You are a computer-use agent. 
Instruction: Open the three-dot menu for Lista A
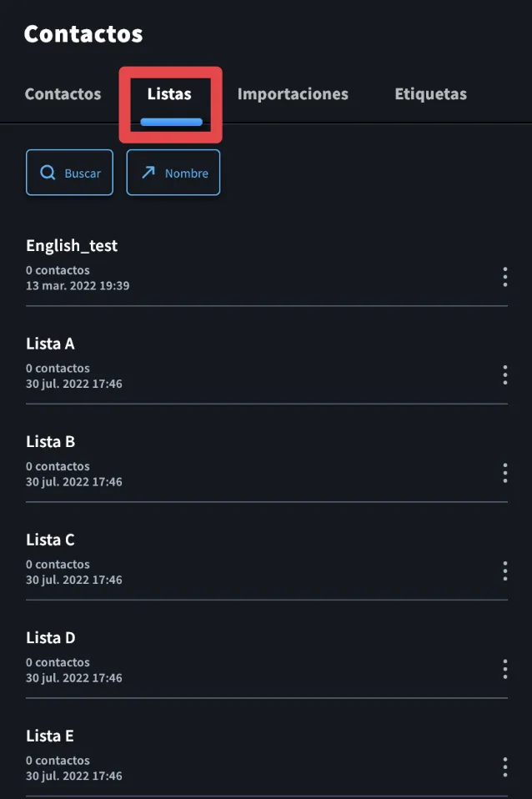click(x=505, y=375)
